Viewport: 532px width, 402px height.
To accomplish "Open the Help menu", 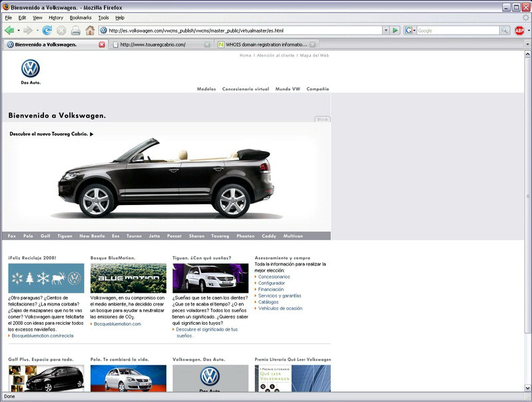I will 120,18.
